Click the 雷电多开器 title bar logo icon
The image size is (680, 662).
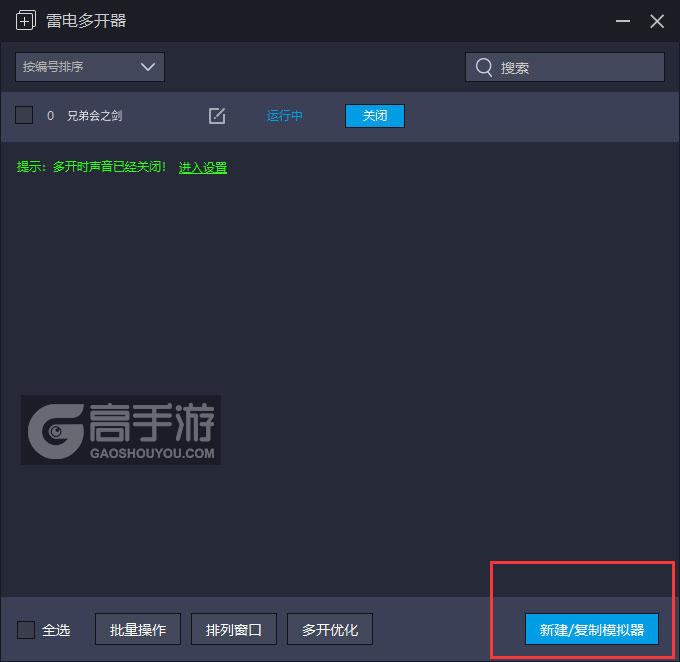[x=26, y=20]
